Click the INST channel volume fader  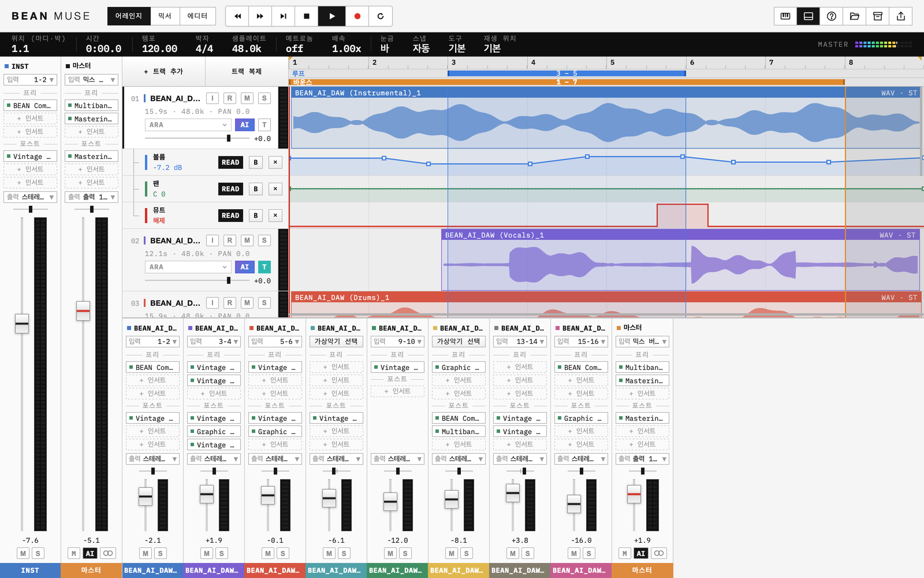coord(22,323)
